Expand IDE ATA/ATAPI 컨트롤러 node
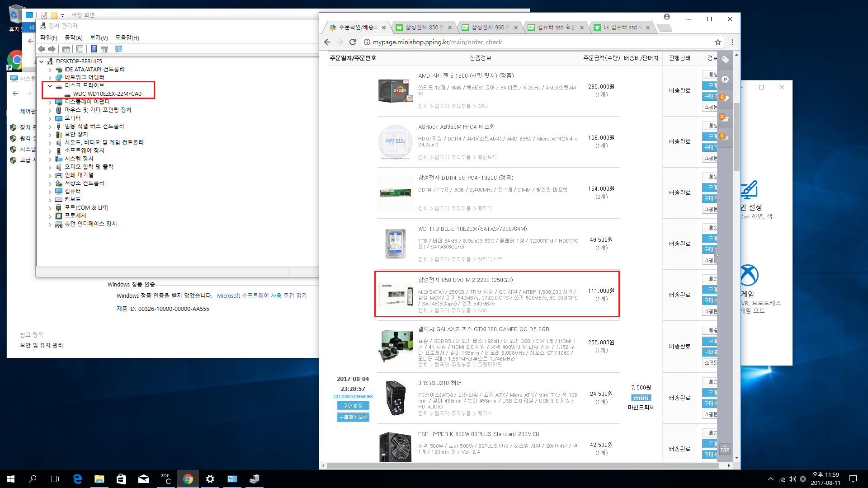Screen dimensions: 868x488 point(50,70)
